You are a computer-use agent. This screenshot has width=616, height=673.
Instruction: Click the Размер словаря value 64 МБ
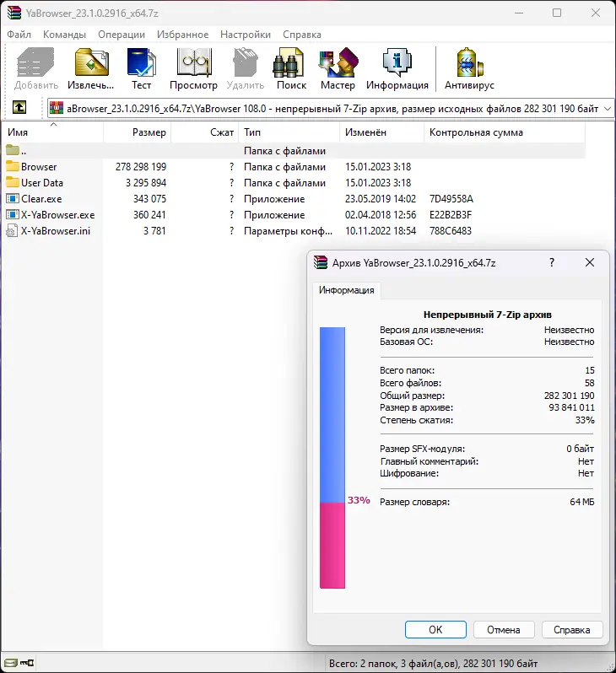(582, 502)
